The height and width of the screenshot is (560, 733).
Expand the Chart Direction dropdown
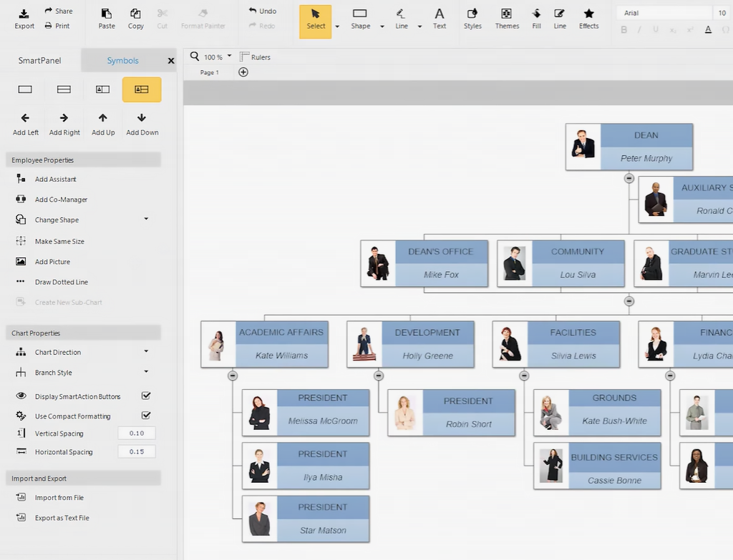coord(146,351)
